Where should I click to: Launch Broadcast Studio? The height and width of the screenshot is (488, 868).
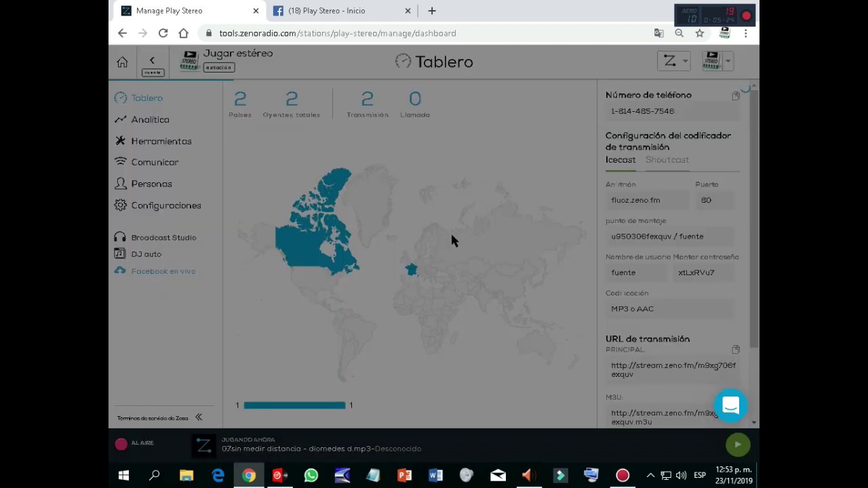(x=163, y=237)
